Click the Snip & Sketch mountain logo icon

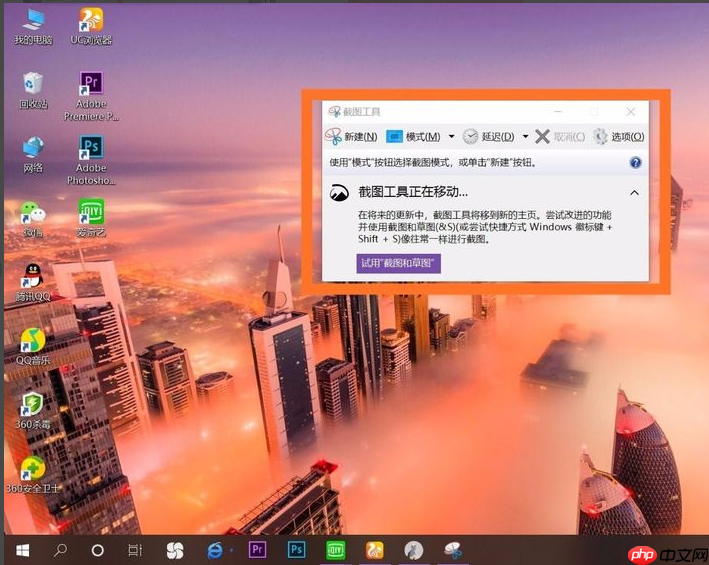(x=339, y=193)
